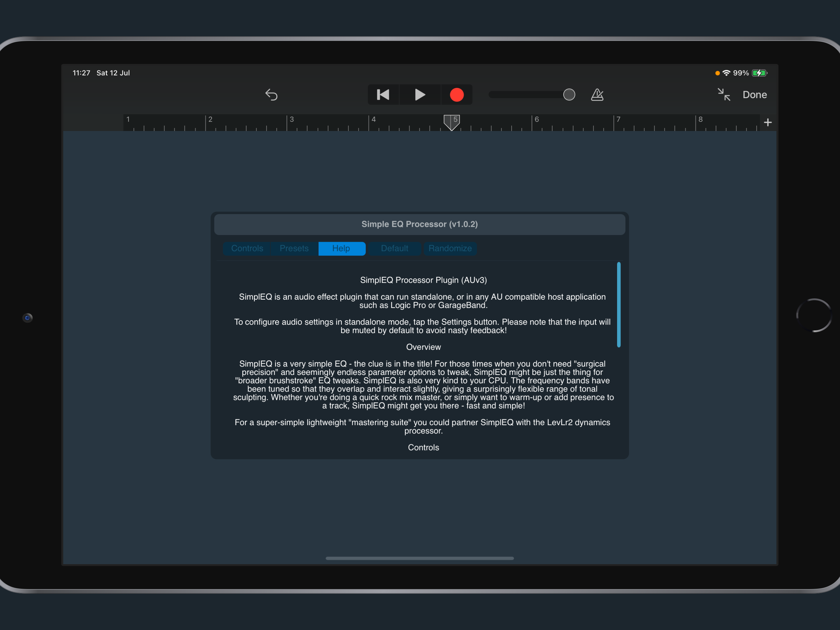Collapse plugin view with the shrink arrows icon

(724, 95)
